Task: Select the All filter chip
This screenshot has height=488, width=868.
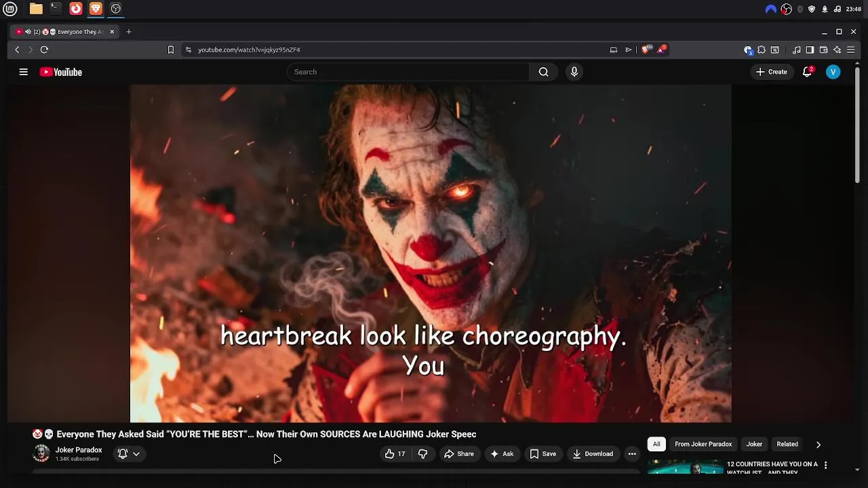Action: [656, 444]
